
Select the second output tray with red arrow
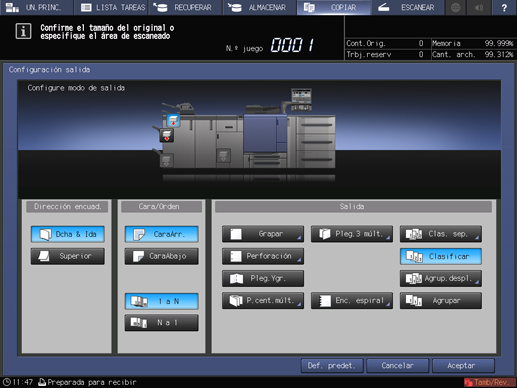[x=167, y=136]
